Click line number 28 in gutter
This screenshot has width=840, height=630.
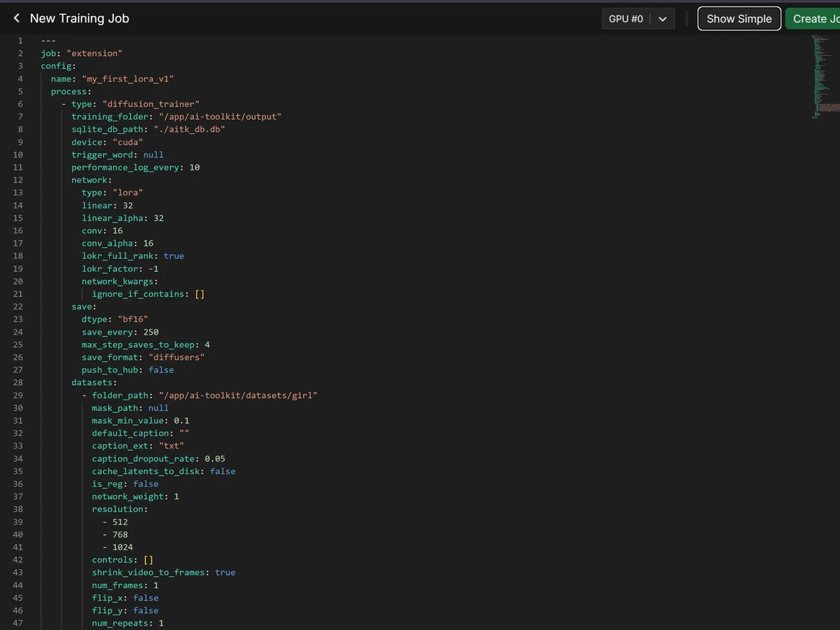click(17, 382)
